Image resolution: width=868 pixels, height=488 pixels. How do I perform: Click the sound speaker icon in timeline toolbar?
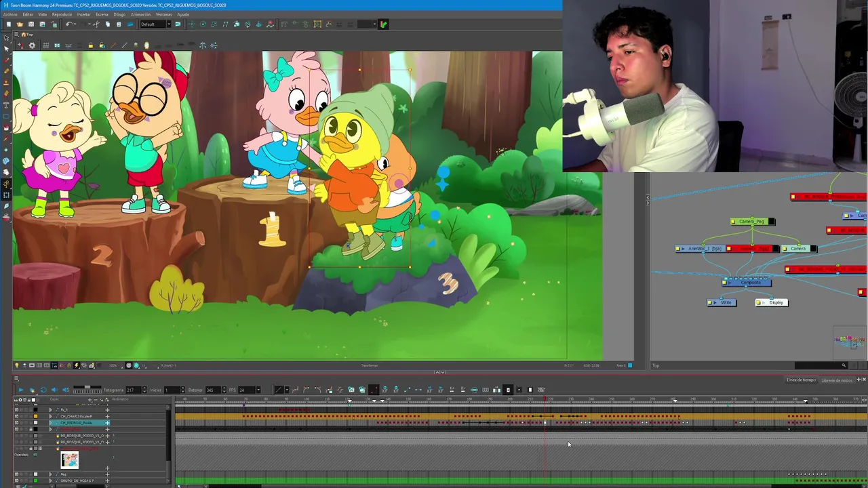54,390
